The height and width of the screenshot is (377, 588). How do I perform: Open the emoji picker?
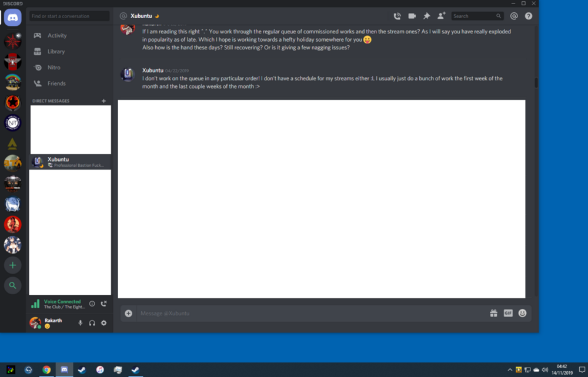pos(522,314)
